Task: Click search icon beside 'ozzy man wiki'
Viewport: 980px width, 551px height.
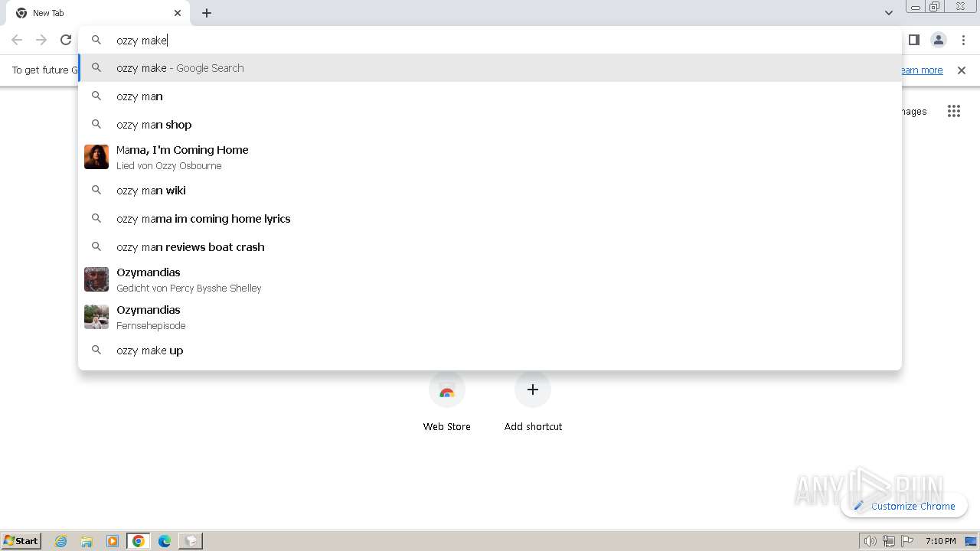Action: pyautogui.click(x=96, y=191)
